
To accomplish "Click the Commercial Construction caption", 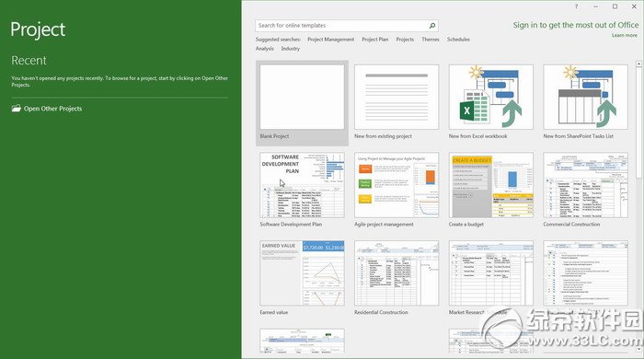I will [571, 225].
